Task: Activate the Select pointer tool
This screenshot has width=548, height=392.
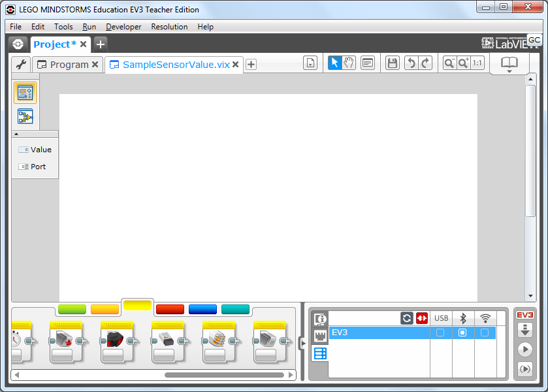Action: 334,63
